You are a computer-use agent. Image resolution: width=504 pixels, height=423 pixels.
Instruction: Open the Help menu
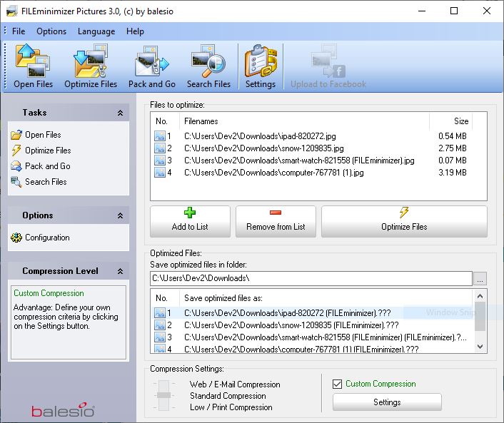(x=135, y=31)
